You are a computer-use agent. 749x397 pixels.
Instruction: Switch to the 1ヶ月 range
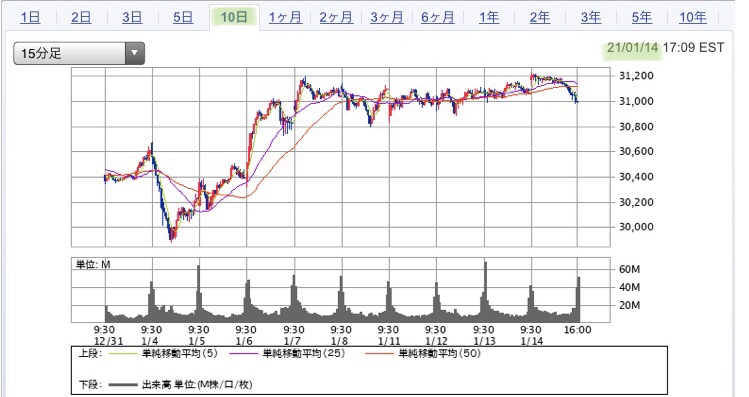coord(285,18)
